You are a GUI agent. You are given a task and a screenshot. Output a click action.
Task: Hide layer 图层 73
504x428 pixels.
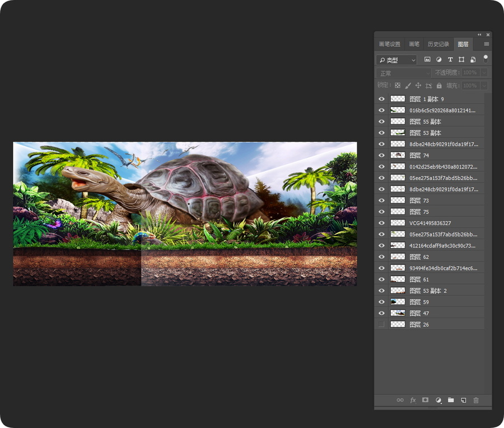381,201
